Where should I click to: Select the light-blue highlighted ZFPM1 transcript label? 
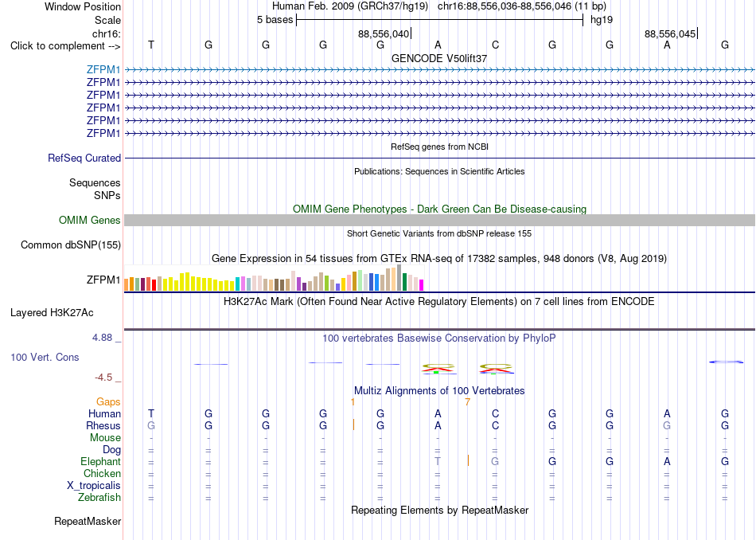pyautogui.click(x=103, y=69)
